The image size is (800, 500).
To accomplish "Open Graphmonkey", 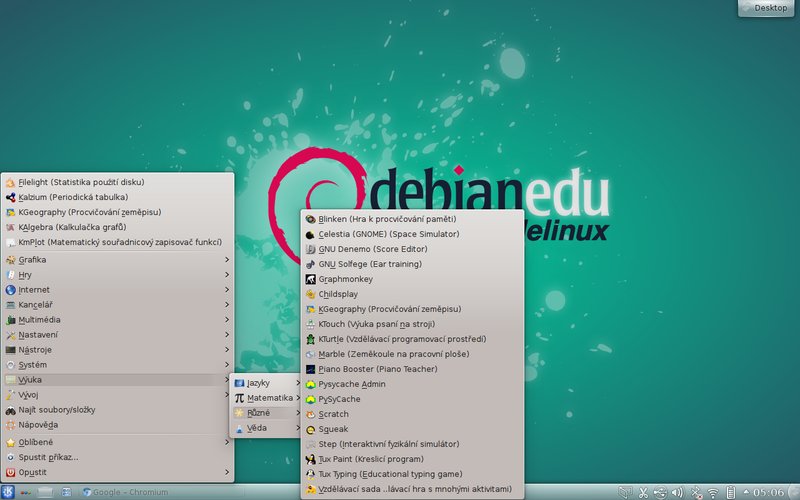I will pyautogui.click(x=412, y=280).
